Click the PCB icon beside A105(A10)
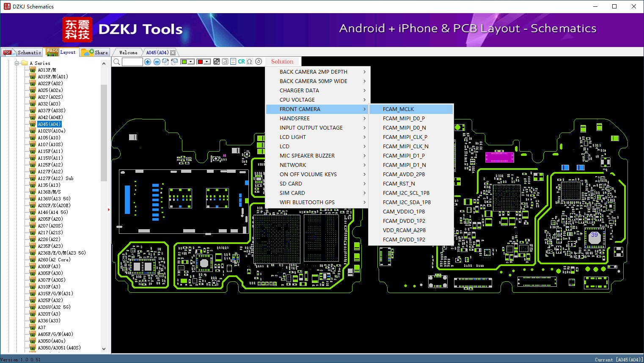This screenshot has height=363, width=644. coord(33,138)
